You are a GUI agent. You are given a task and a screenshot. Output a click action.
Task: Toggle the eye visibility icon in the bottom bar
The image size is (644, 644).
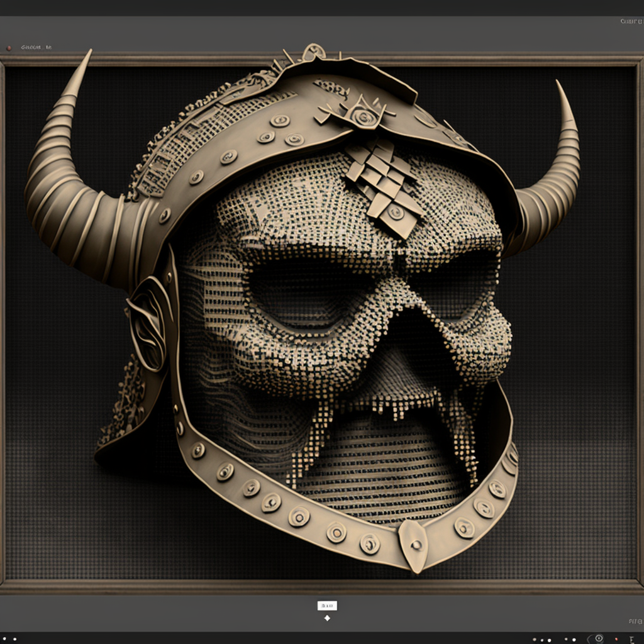point(599,638)
